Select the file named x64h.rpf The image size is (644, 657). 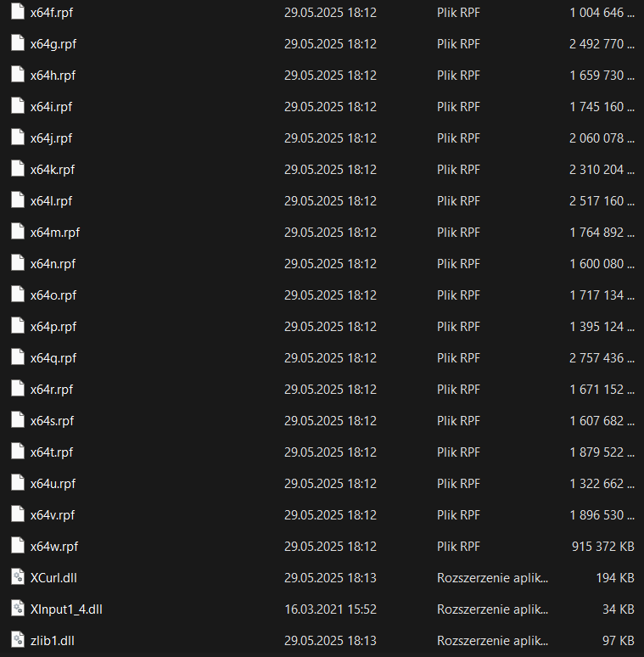(53, 76)
